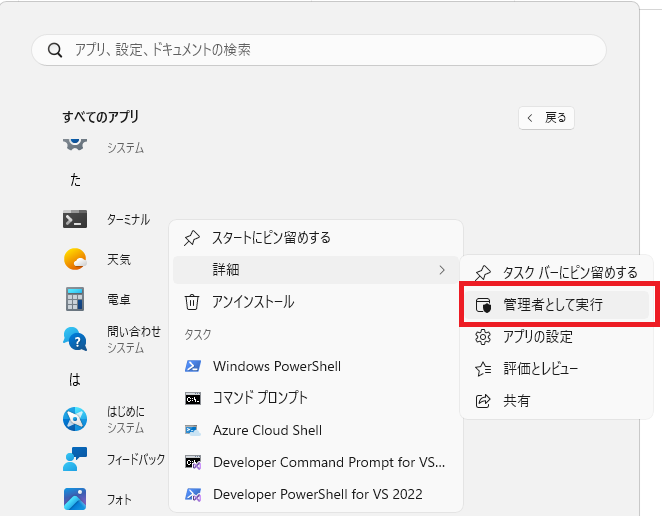Click the Windows PowerShell icon
This screenshot has width=662, height=516.
click(193, 366)
